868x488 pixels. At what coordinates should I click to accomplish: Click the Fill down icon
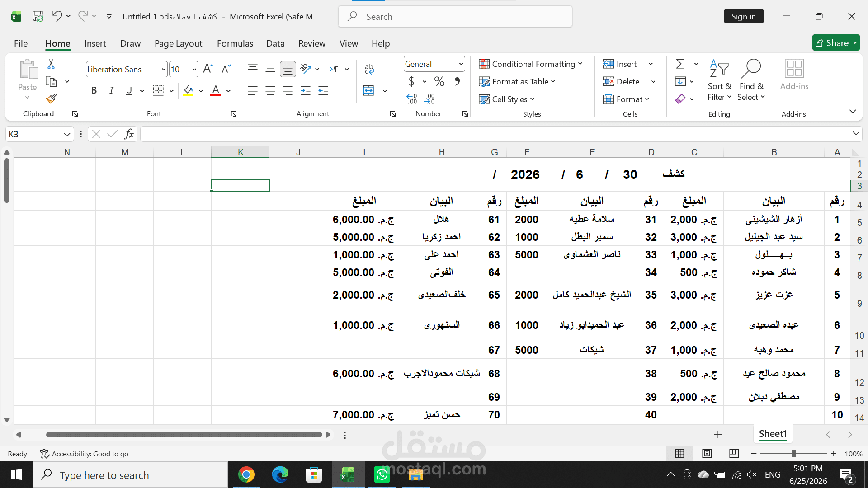pos(680,81)
